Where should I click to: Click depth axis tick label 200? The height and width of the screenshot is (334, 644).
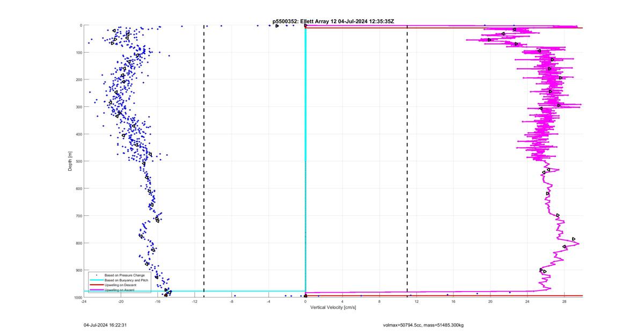[x=79, y=80]
